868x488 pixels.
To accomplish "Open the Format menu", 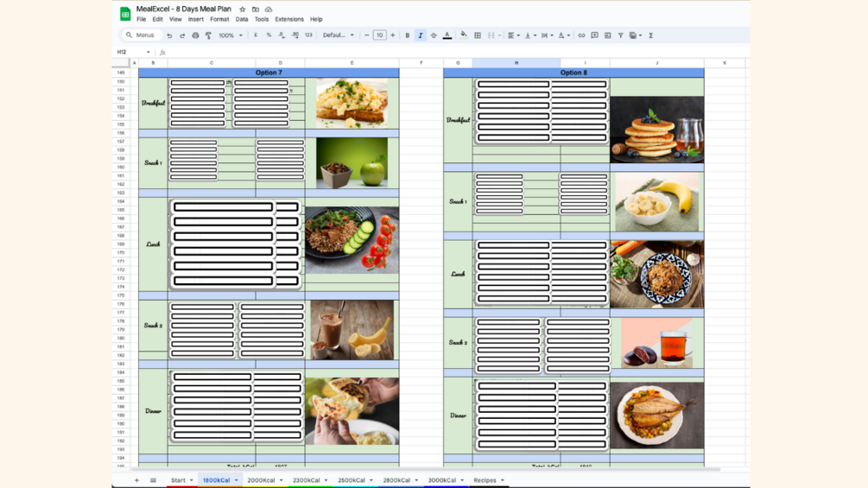I will (219, 19).
